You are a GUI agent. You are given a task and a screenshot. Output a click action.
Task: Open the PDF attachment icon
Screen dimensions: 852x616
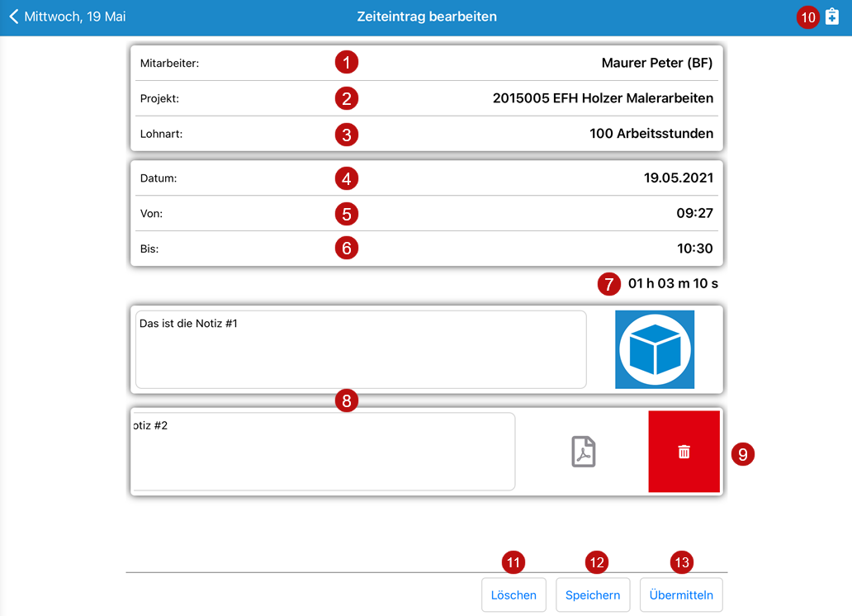(584, 451)
